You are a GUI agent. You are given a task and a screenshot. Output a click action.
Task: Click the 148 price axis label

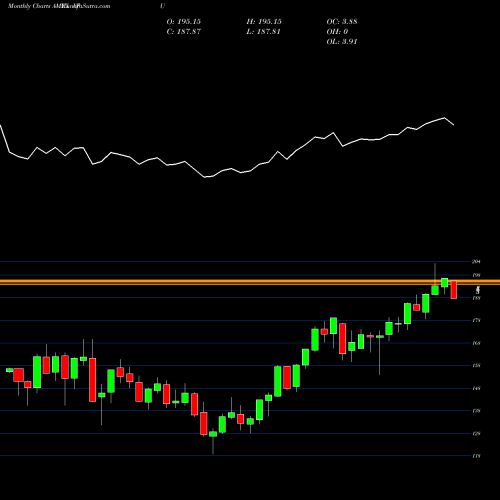pos(476,388)
